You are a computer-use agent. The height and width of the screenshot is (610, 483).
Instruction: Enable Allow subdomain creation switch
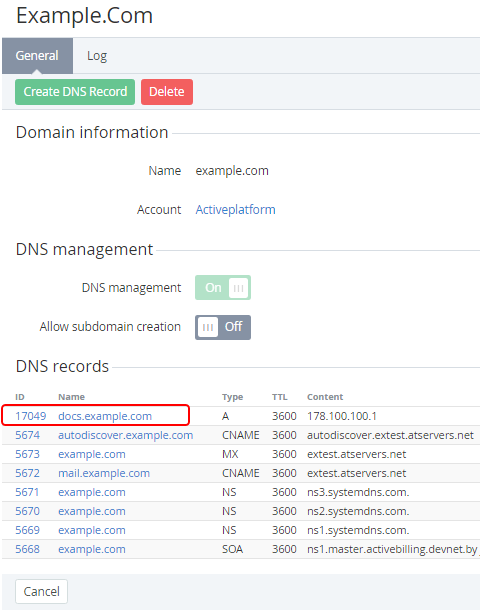pos(223,327)
